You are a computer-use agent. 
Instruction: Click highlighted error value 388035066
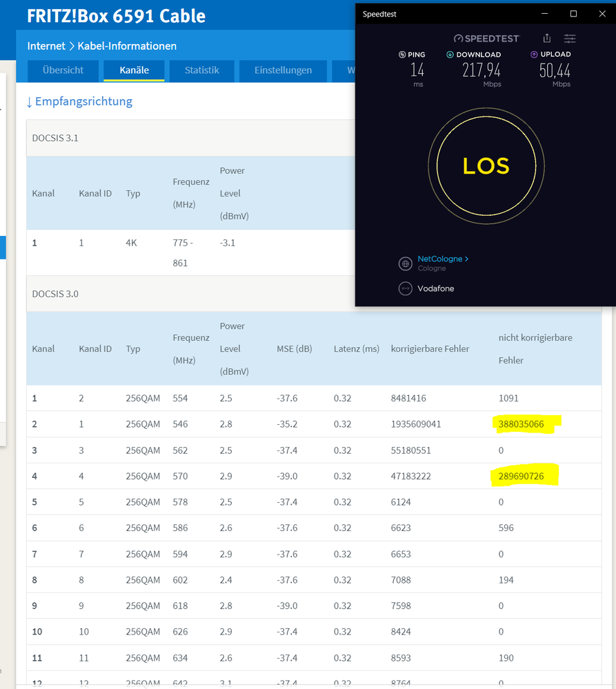[521, 424]
